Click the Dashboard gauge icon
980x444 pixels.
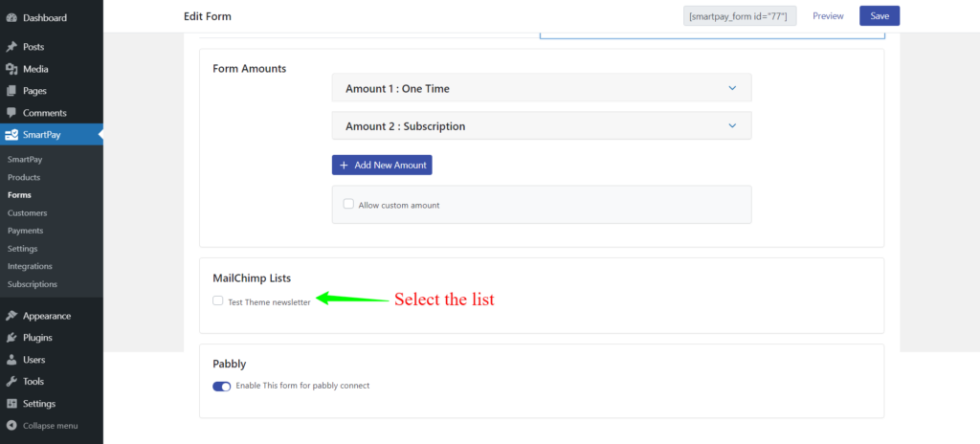coord(11,18)
